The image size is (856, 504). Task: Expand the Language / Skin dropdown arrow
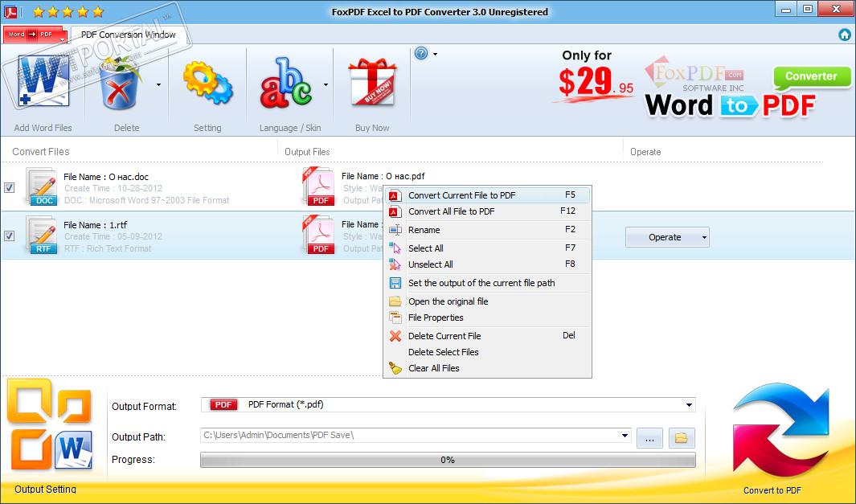coord(326,84)
